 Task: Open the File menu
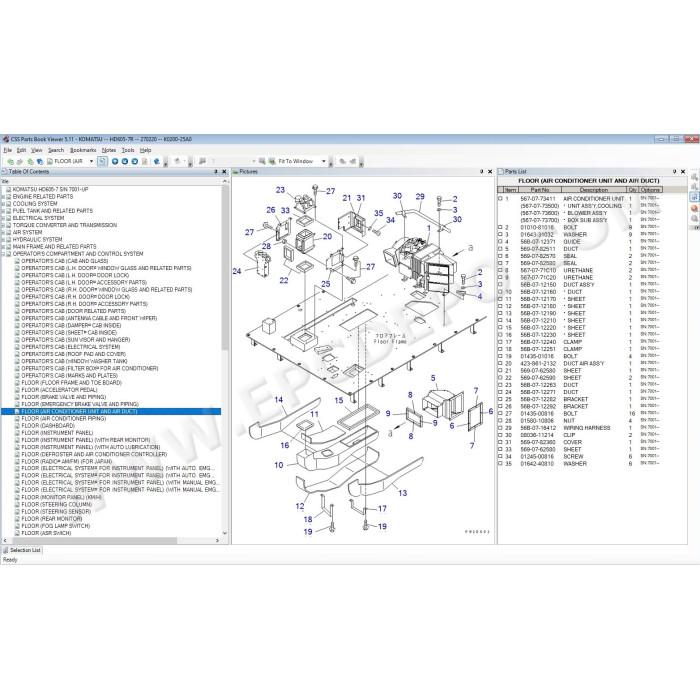tap(8, 150)
